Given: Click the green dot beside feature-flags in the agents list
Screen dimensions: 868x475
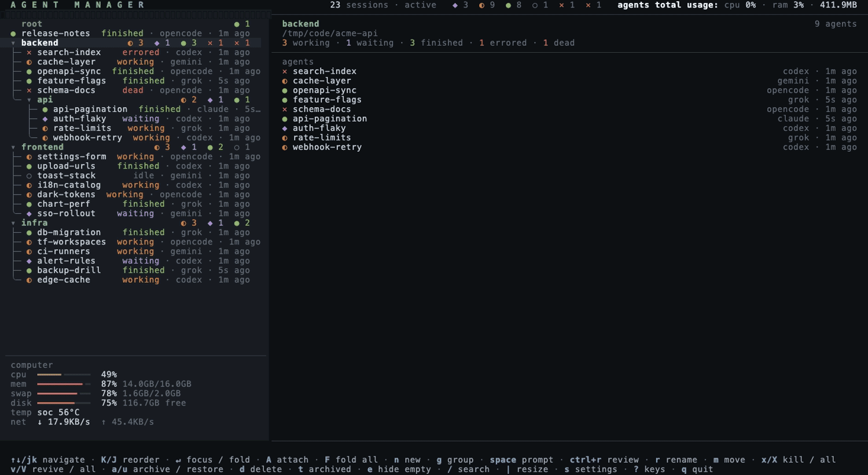Looking at the screenshot, I should coord(285,100).
